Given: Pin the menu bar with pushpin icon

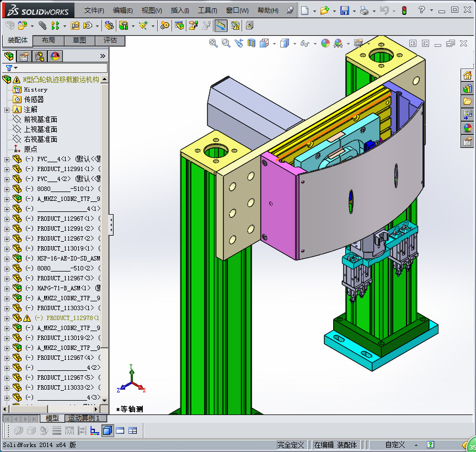Looking at the screenshot, I should pos(290,10).
